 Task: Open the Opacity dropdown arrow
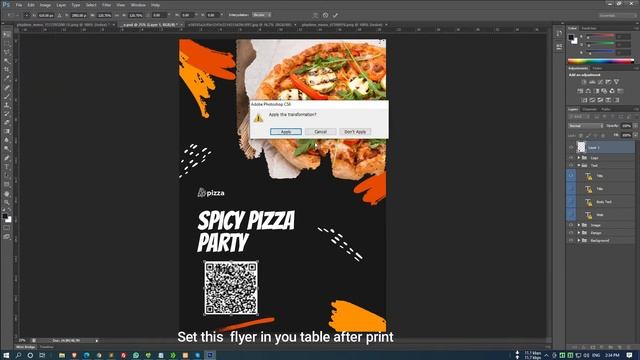636,126
